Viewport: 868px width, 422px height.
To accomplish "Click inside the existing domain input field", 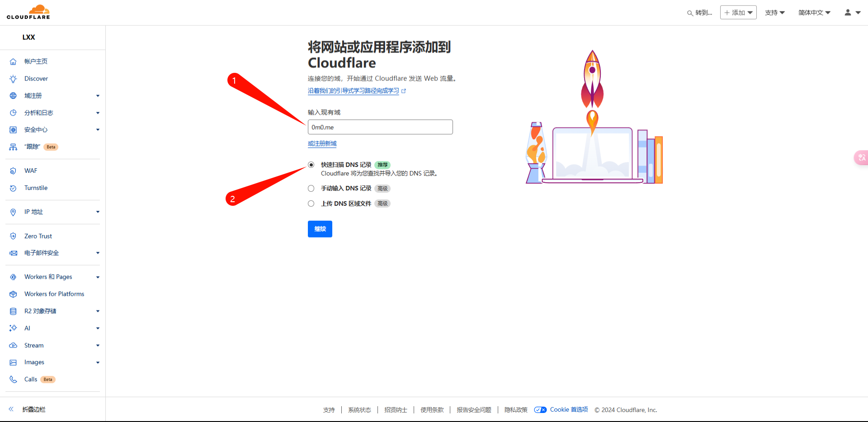I will pos(380,127).
